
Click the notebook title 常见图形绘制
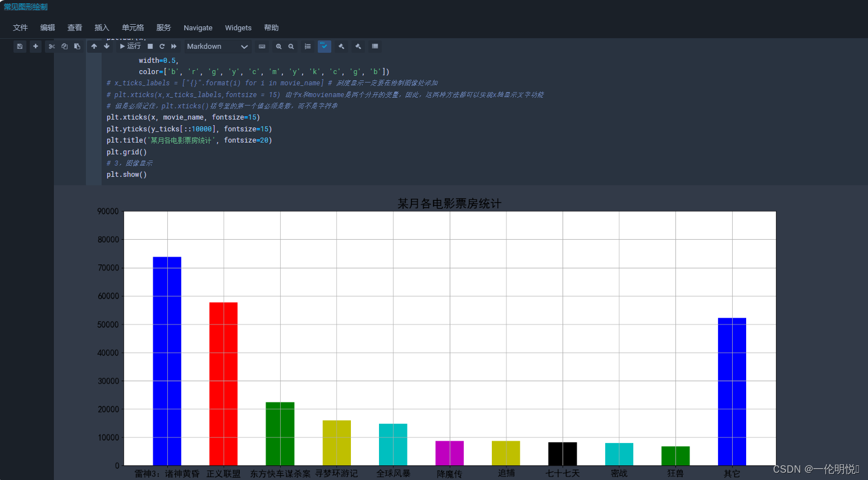(x=26, y=7)
